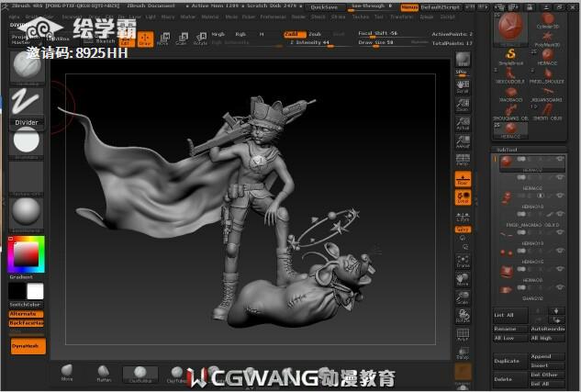
Task: Open the Material menu
Action: (209, 17)
